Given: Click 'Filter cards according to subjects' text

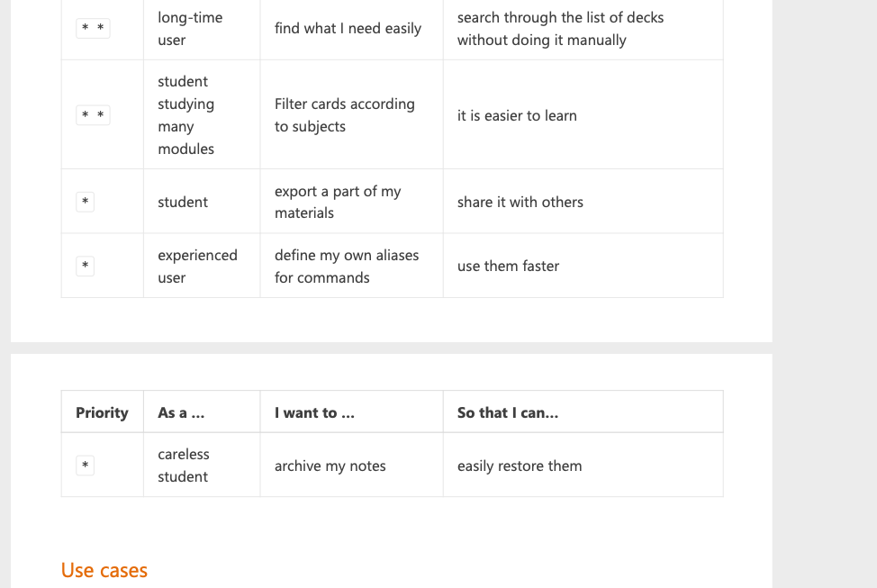Looking at the screenshot, I should pyautogui.click(x=345, y=115).
